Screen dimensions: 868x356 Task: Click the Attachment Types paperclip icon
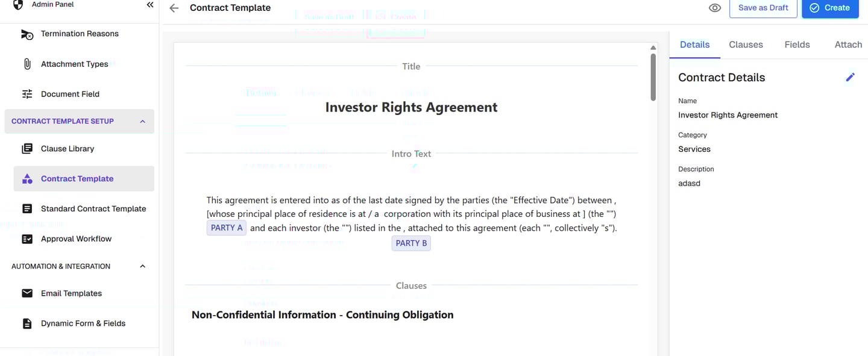pyautogui.click(x=27, y=64)
